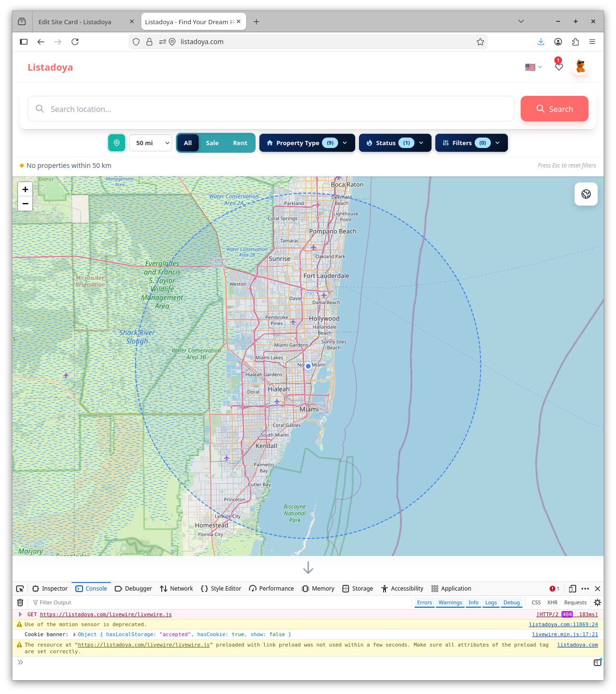The height and width of the screenshot is (694, 616).
Task: Clear console output with trash icon
Action: tap(20, 602)
